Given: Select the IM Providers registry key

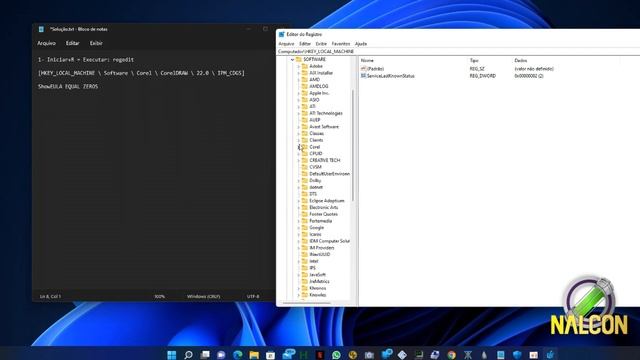Looking at the screenshot, I should [322, 248].
